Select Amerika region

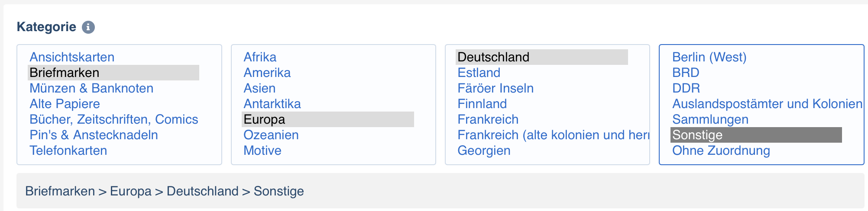pyautogui.click(x=267, y=73)
